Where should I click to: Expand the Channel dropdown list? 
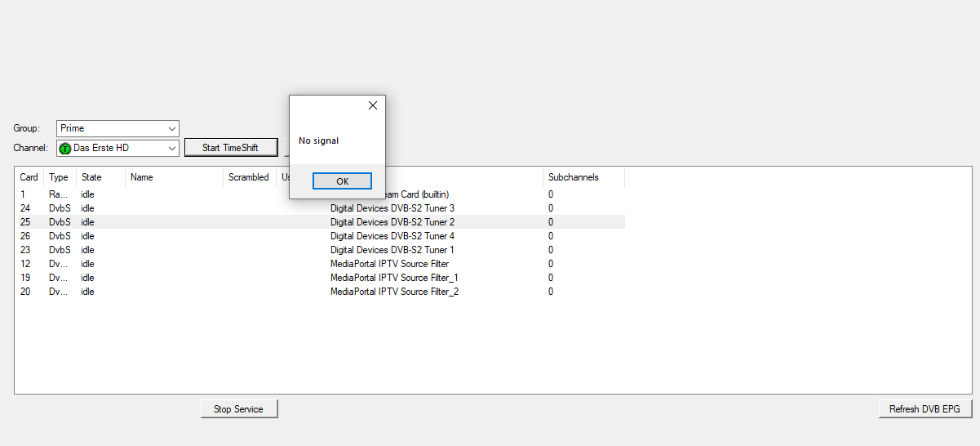point(171,149)
